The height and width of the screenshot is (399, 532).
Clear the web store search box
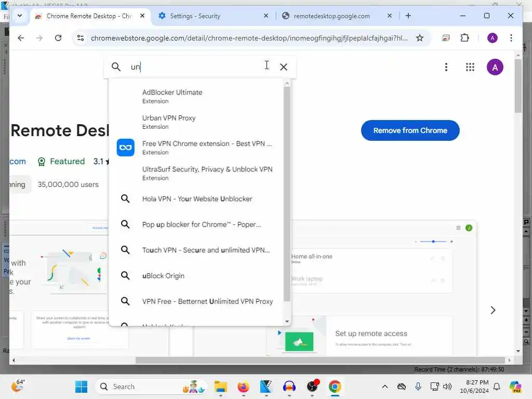click(284, 67)
